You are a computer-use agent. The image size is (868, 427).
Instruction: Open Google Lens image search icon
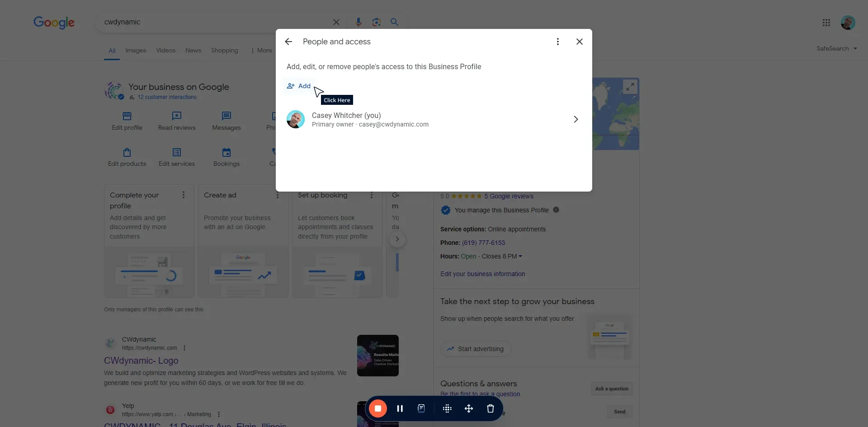376,22
